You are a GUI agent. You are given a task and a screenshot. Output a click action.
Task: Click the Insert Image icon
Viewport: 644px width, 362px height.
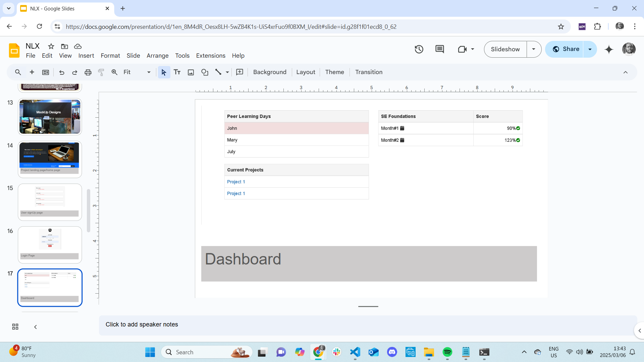[191, 72]
